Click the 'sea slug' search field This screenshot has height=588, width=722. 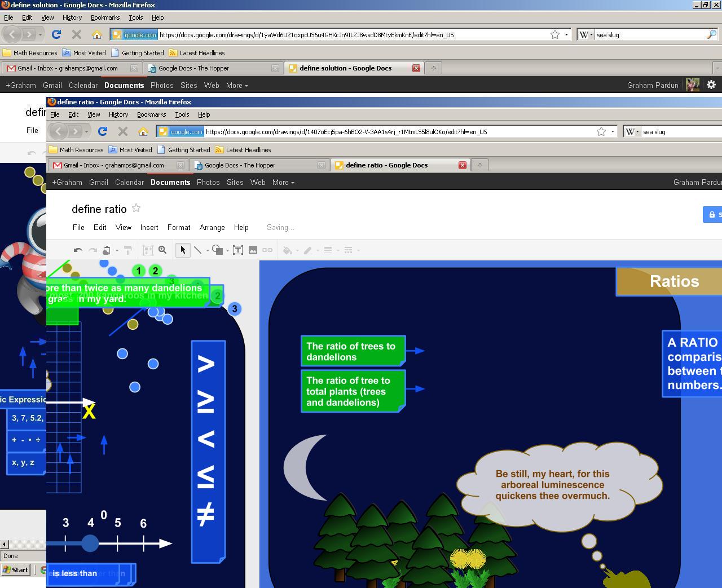680,131
